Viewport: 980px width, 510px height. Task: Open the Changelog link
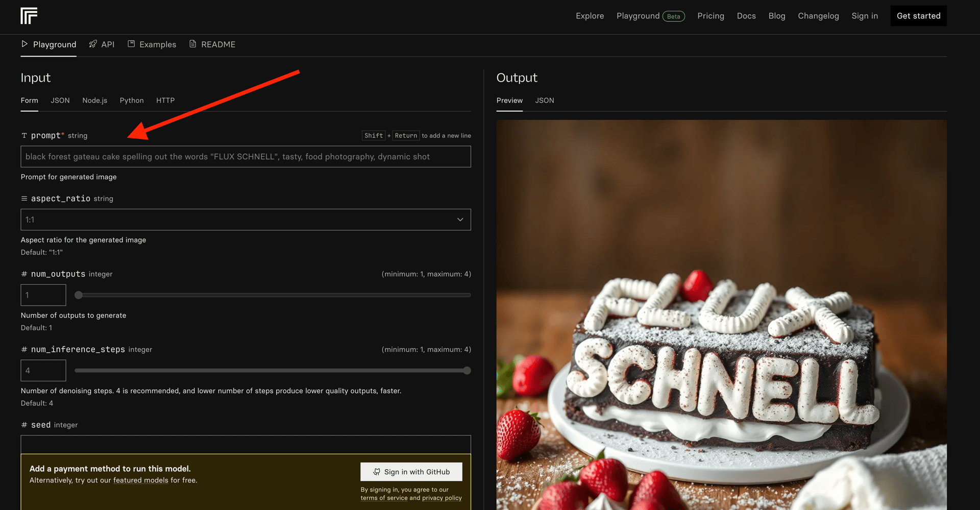pos(819,16)
